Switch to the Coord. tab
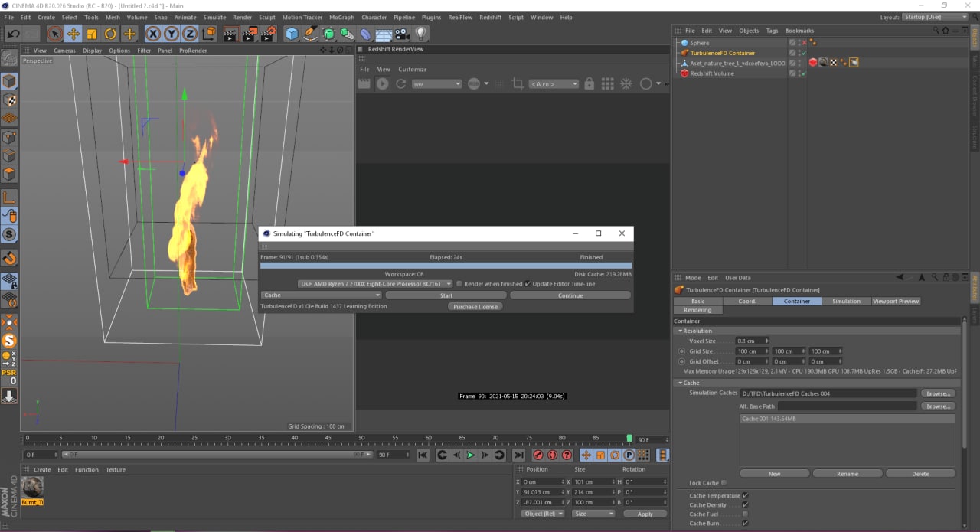Viewport: 980px width, 532px height. tap(747, 301)
